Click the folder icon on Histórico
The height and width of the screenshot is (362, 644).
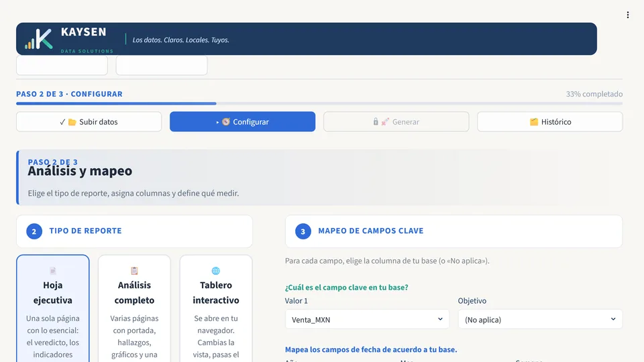pos(534,122)
